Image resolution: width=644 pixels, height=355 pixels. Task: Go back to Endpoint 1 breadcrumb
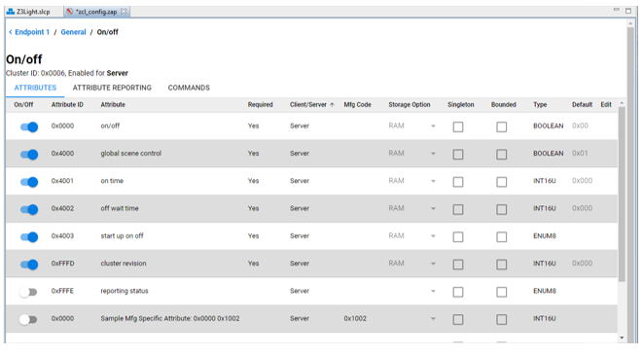tap(32, 32)
